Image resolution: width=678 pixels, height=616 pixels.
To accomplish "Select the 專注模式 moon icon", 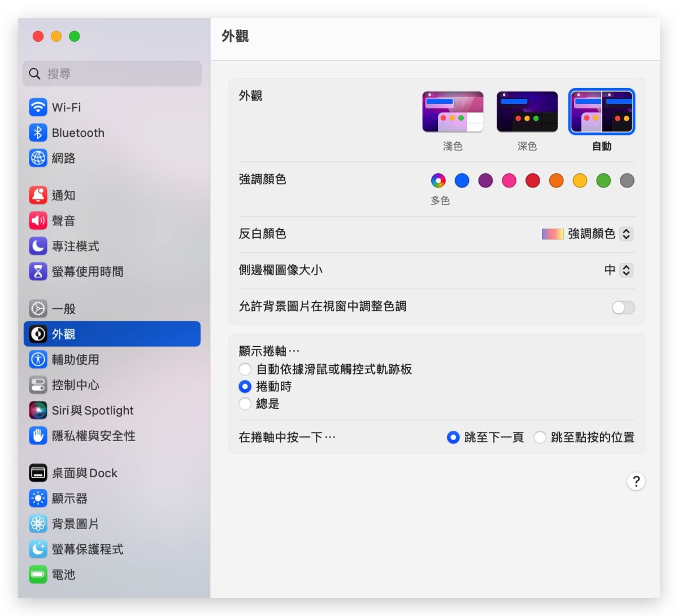I will coord(38,246).
